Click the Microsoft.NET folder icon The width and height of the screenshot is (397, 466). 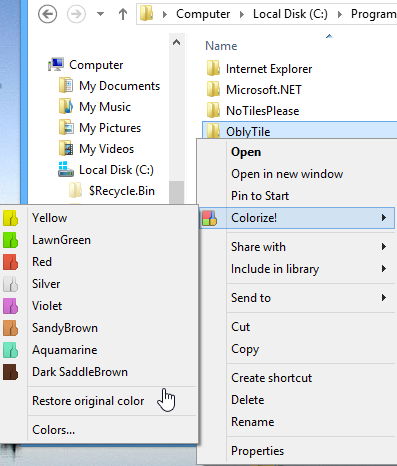point(213,89)
